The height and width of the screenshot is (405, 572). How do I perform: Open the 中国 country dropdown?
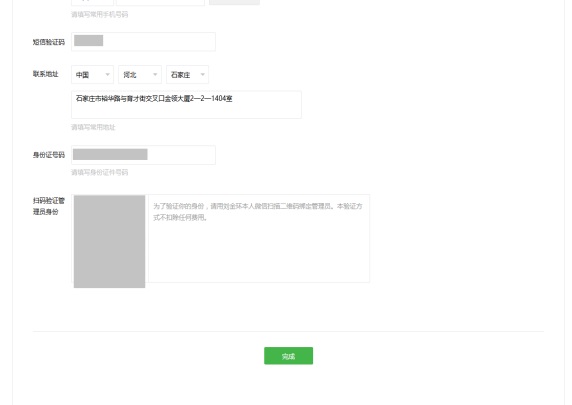[92, 75]
